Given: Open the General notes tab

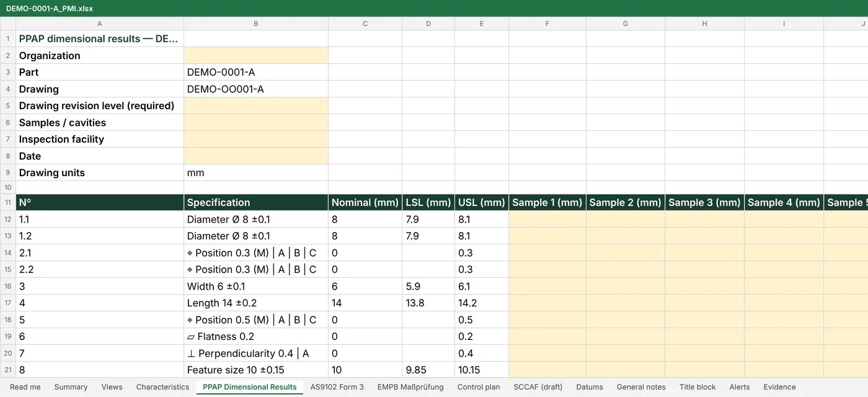Looking at the screenshot, I should click(641, 387).
